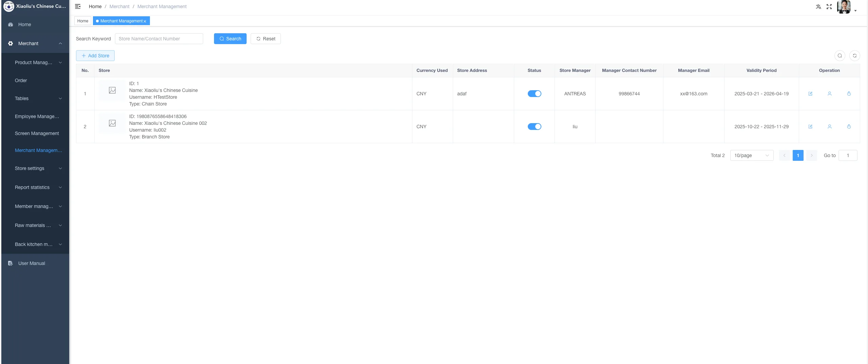
Task: Disable status toggle for Xiaoliu's Chinese Cuisine
Action: (534, 94)
